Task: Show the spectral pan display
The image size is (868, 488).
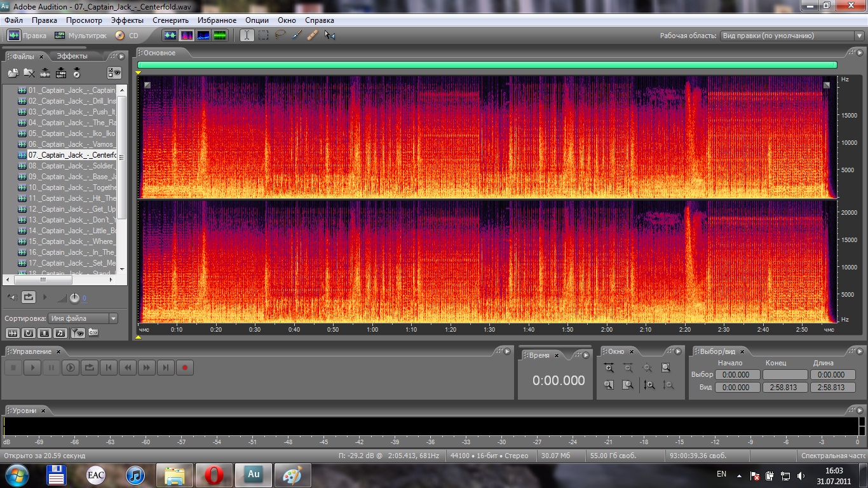Action: click(x=203, y=36)
